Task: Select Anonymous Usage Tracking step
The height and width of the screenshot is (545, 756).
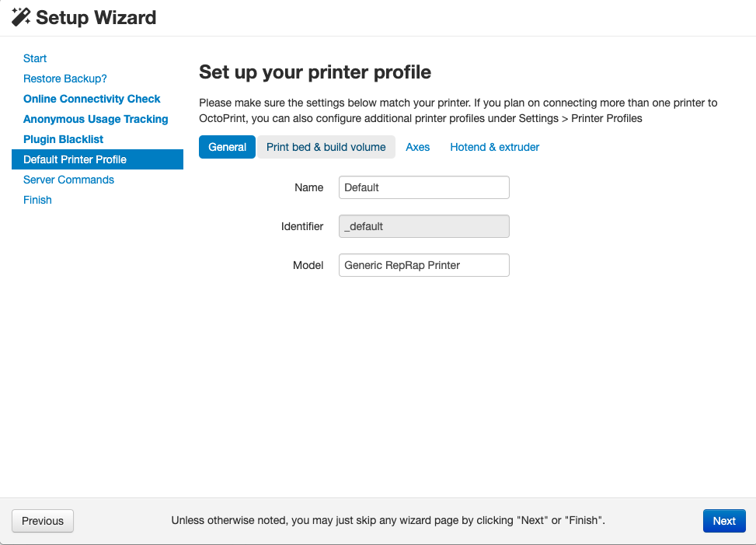Action: pyautogui.click(x=96, y=119)
